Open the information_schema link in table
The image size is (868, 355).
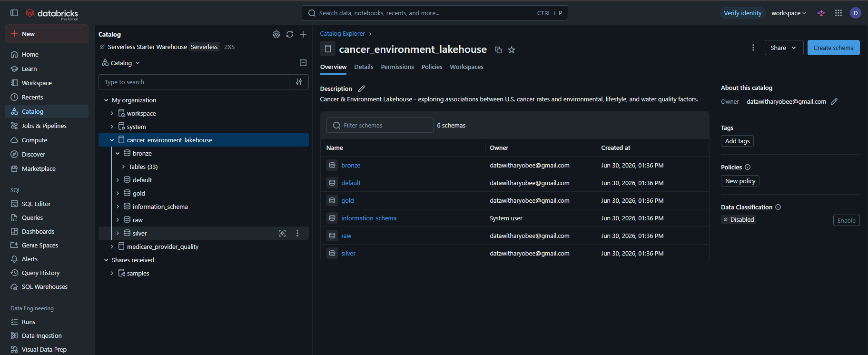369,218
